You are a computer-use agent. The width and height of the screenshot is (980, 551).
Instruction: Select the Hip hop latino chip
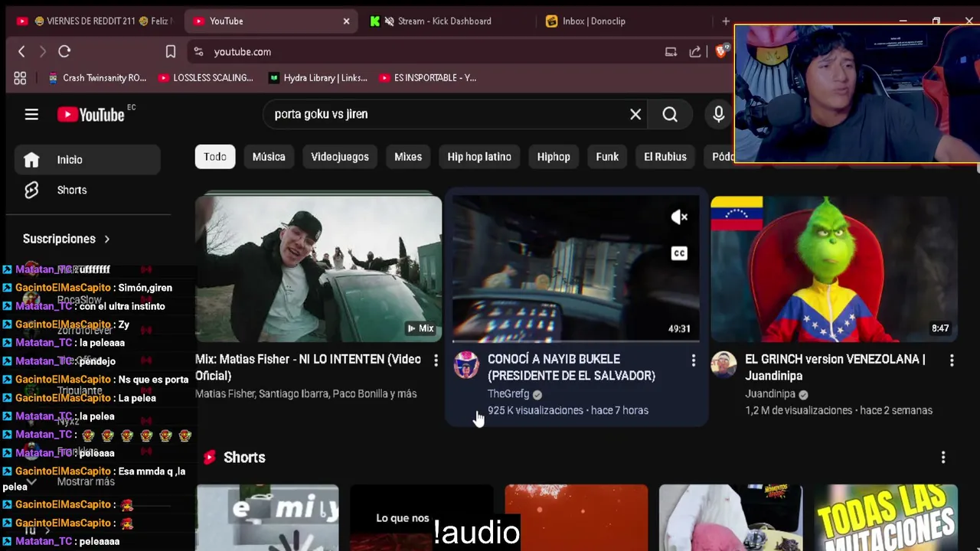[479, 157]
